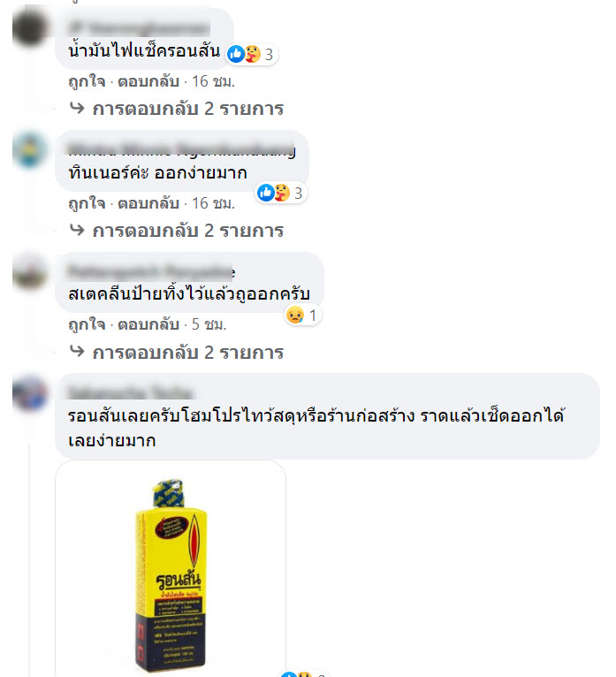This screenshot has height=677, width=616.
Task: Open the fourth commenter's profile avatar
Action: 30,393
